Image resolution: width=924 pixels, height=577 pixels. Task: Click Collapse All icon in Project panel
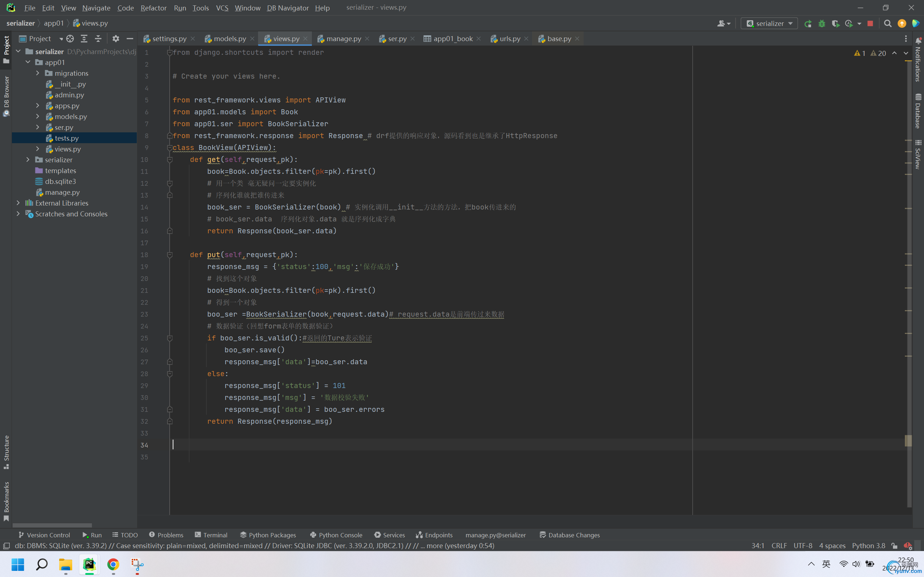(x=98, y=39)
